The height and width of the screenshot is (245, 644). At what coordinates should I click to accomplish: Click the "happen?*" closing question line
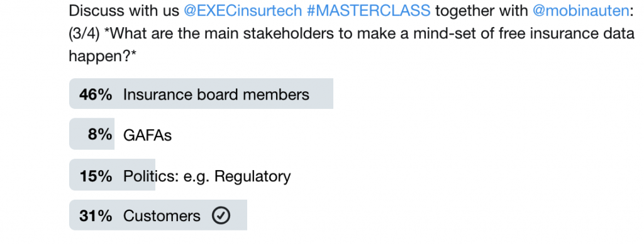tap(103, 56)
